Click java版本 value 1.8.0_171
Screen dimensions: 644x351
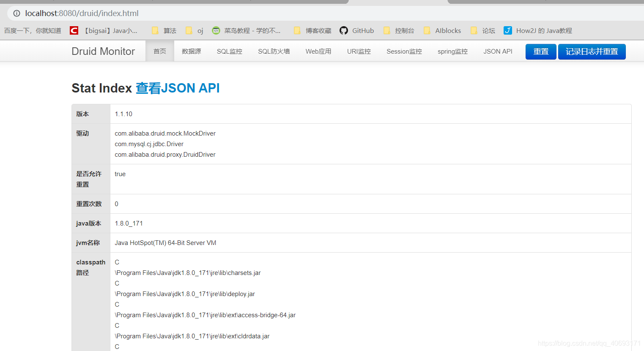coord(129,223)
